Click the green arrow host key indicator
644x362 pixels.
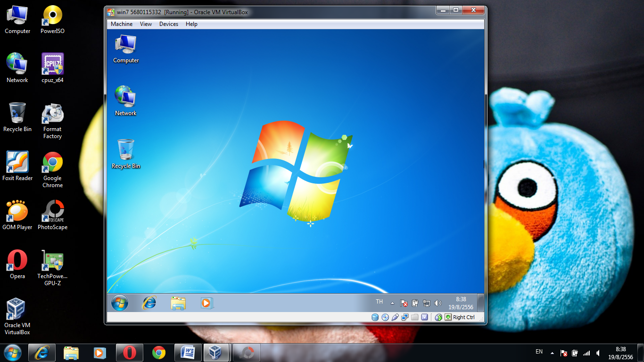(448, 317)
